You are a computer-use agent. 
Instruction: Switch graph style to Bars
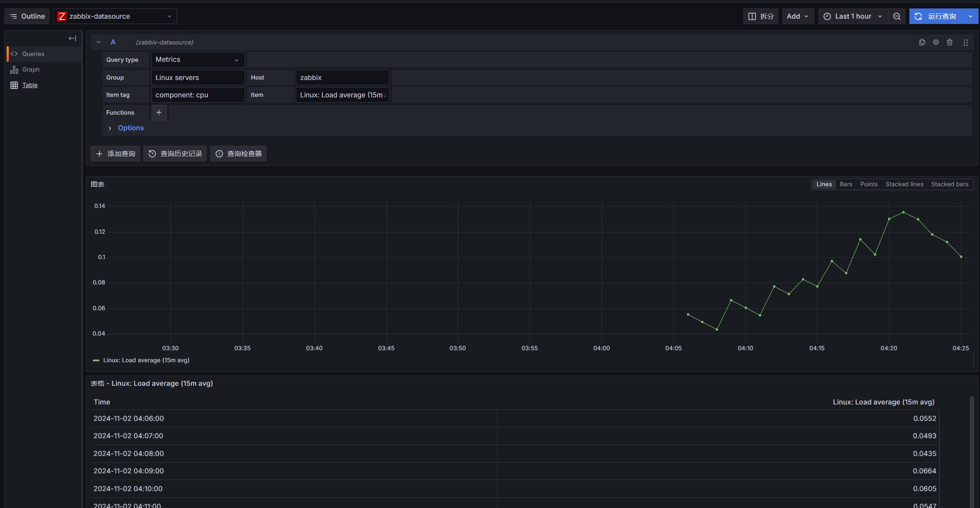point(846,184)
